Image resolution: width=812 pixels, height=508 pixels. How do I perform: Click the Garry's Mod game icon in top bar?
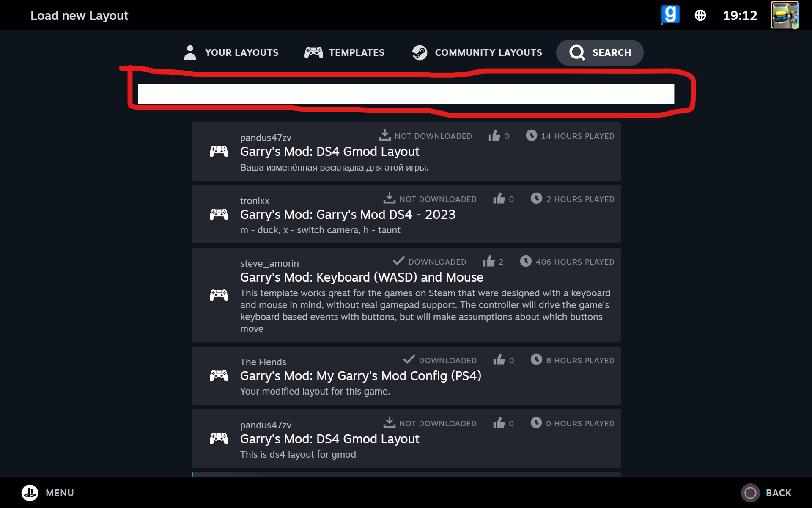[670, 15]
